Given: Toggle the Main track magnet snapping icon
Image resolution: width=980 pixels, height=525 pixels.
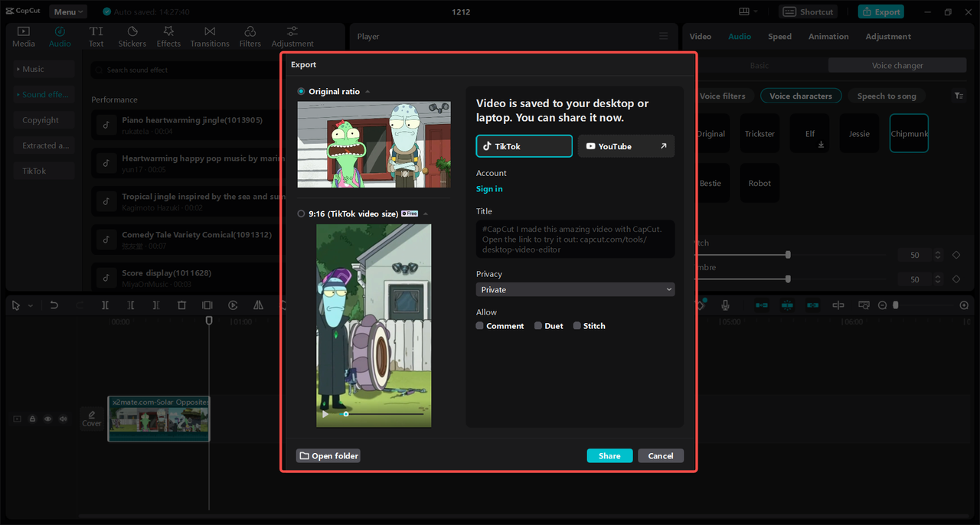Looking at the screenshot, I should [762, 305].
